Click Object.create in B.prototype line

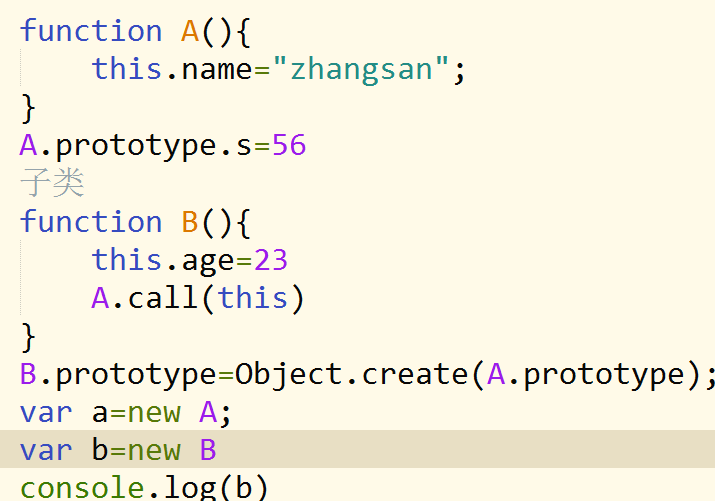click(352, 376)
